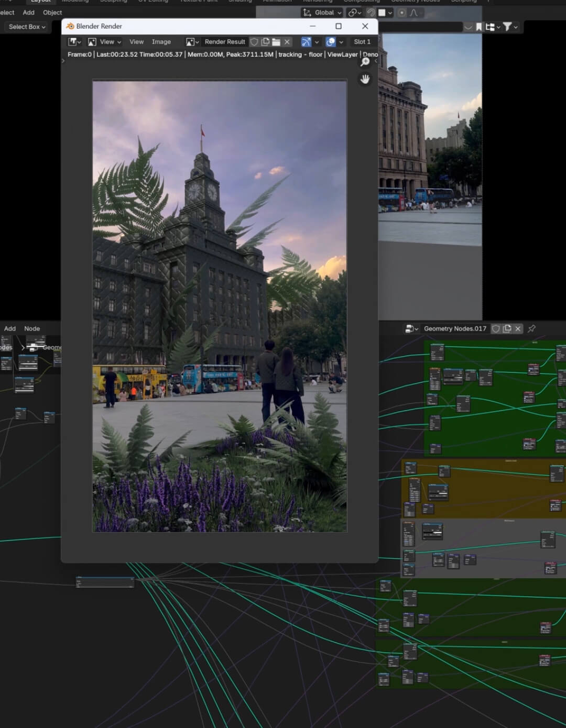The width and height of the screenshot is (566, 728).
Task: Open image folder icon next to Render Result
Action: click(x=276, y=42)
